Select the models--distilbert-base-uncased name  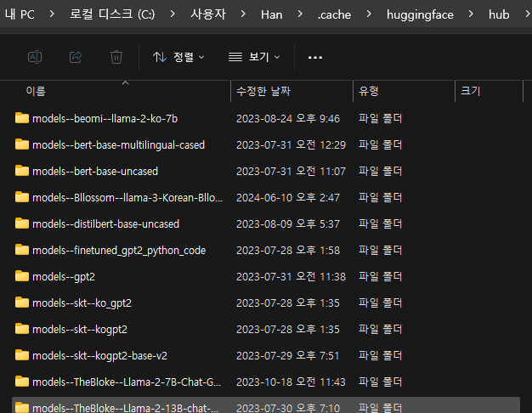[105, 224]
